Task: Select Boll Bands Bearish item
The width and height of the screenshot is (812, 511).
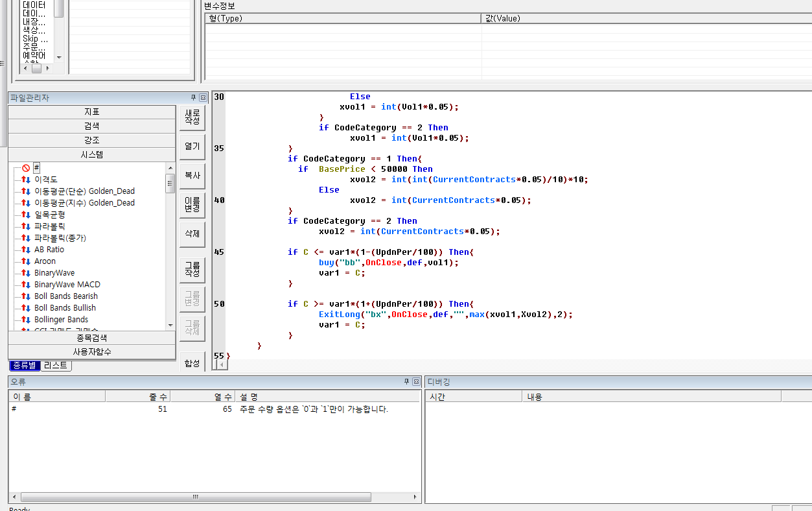Action: coord(66,296)
